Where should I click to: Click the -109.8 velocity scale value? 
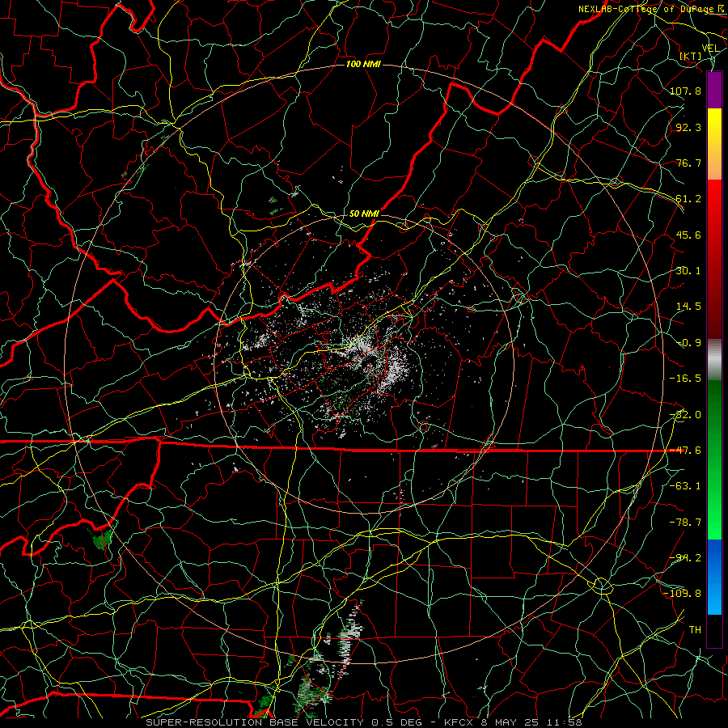(x=682, y=594)
